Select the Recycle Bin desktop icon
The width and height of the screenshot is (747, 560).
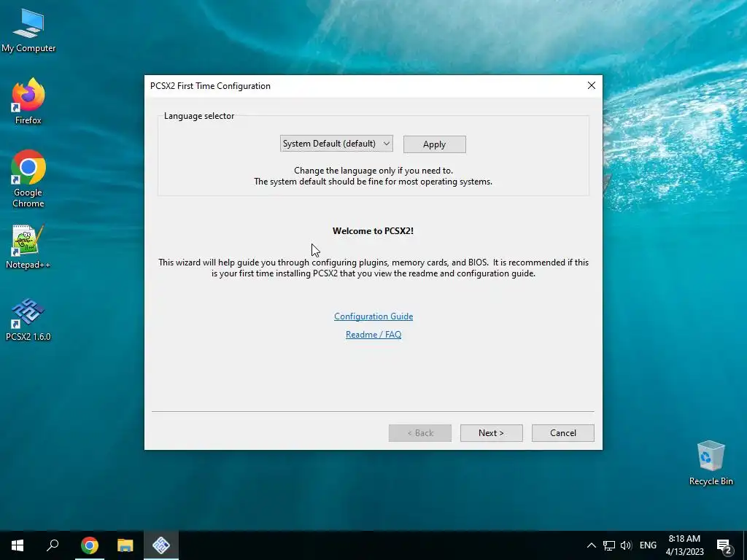pos(711,463)
